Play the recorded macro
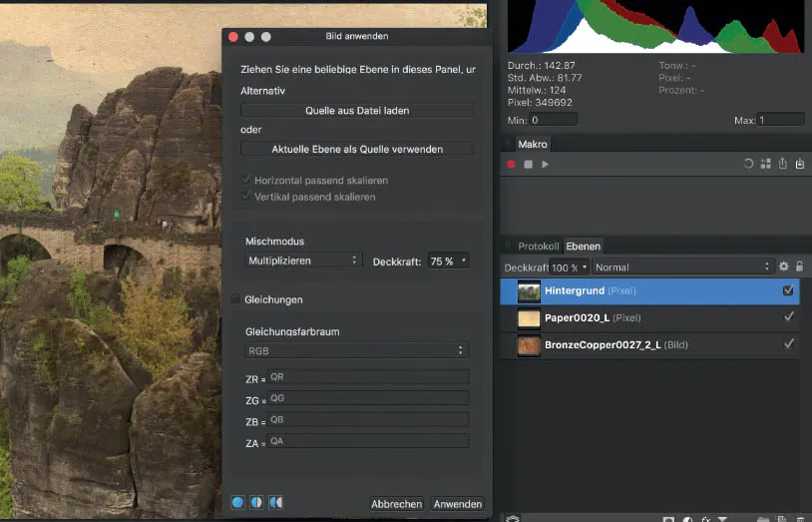This screenshot has height=522, width=812. pos(545,164)
